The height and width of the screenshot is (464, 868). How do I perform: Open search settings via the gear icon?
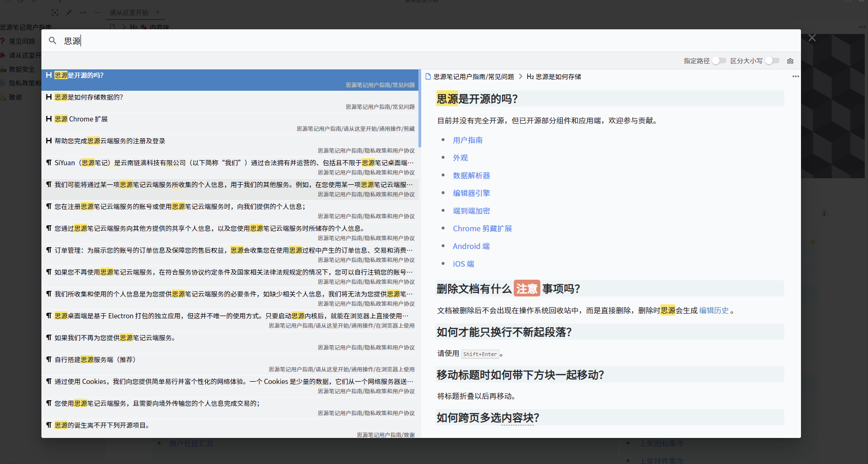click(790, 61)
